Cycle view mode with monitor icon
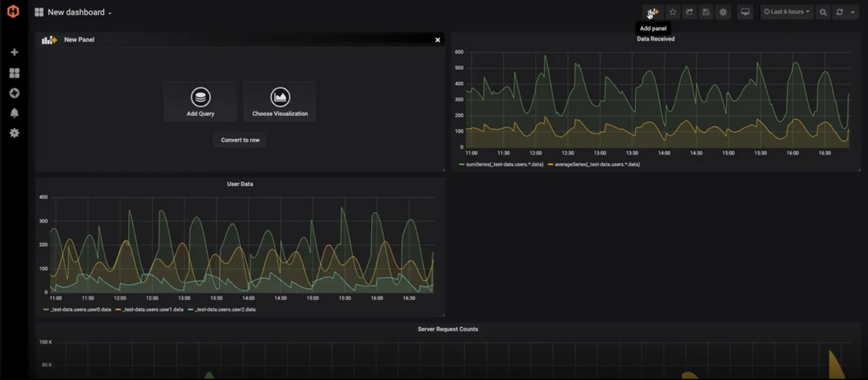This screenshot has height=380, width=868. 746,12
